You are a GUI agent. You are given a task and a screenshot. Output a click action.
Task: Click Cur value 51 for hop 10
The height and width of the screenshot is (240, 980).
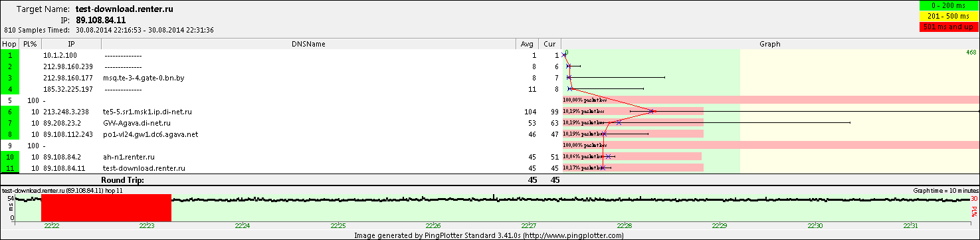click(x=555, y=157)
